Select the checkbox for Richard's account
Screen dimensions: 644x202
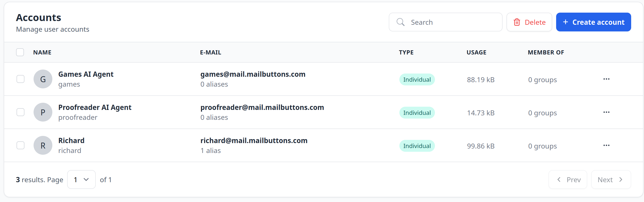click(20, 145)
